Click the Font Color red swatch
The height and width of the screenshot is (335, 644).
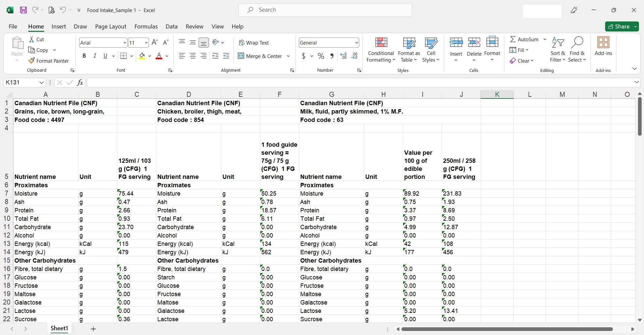(x=159, y=58)
